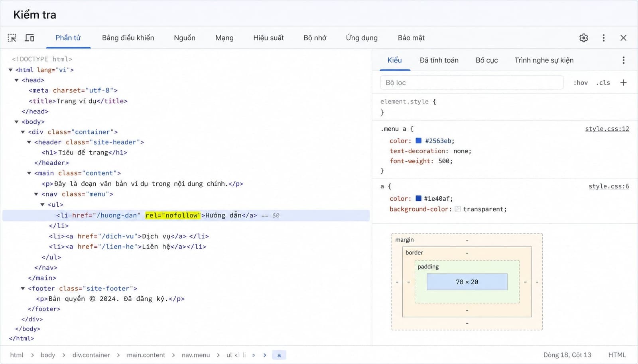638x364 pixels.
Task: Collapse the nav menu node
Action: coord(36,194)
